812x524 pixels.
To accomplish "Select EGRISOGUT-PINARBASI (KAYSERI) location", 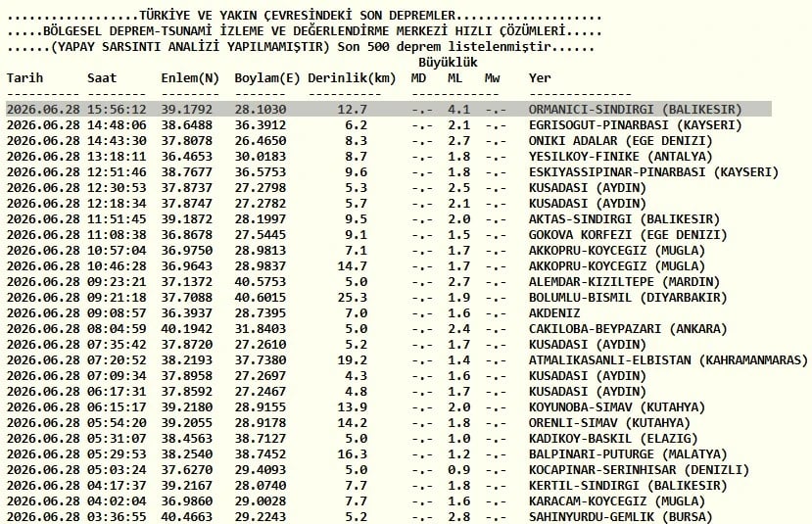I will click(x=635, y=125).
